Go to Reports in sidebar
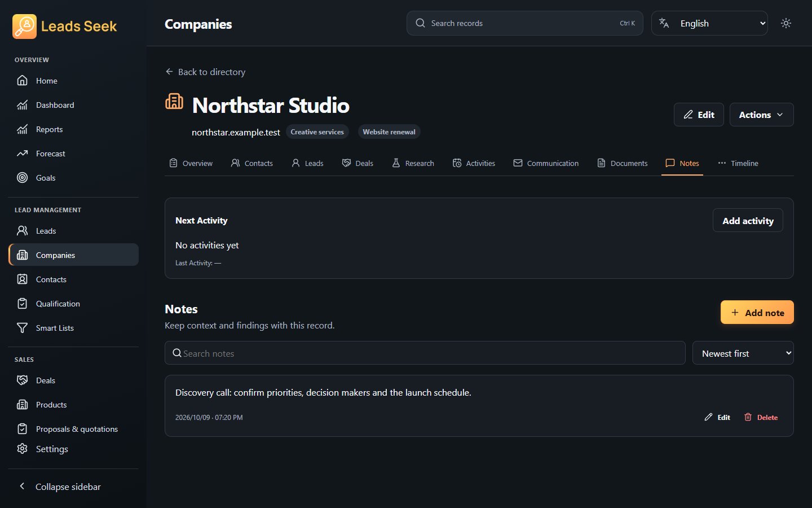812x508 pixels. coord(73,129)
